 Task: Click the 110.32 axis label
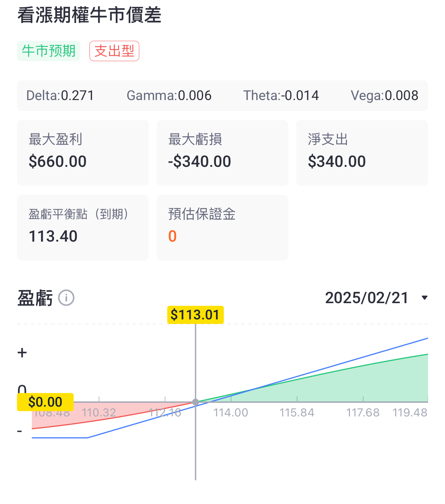[99, 413]
